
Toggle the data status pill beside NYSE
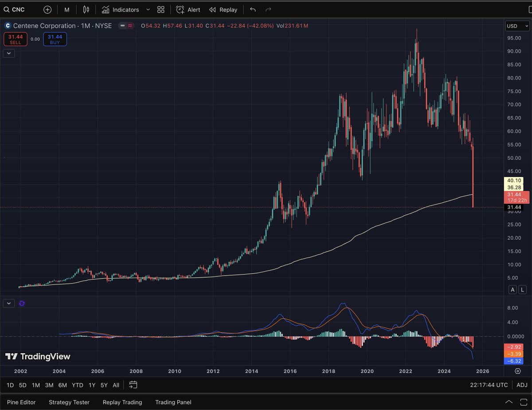pos(126,26)
